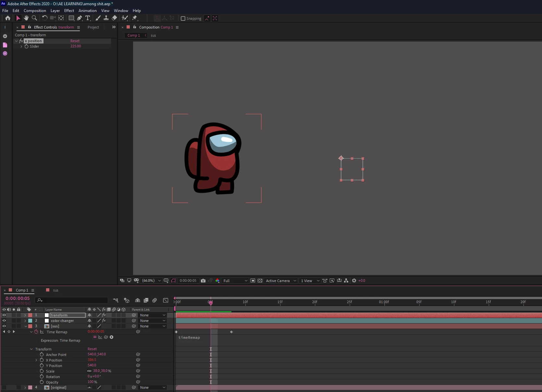This screenshot has height=392, width=542.
Task: Open the Active Camera 3D view dropdown
Action: (x=281, y=281)
